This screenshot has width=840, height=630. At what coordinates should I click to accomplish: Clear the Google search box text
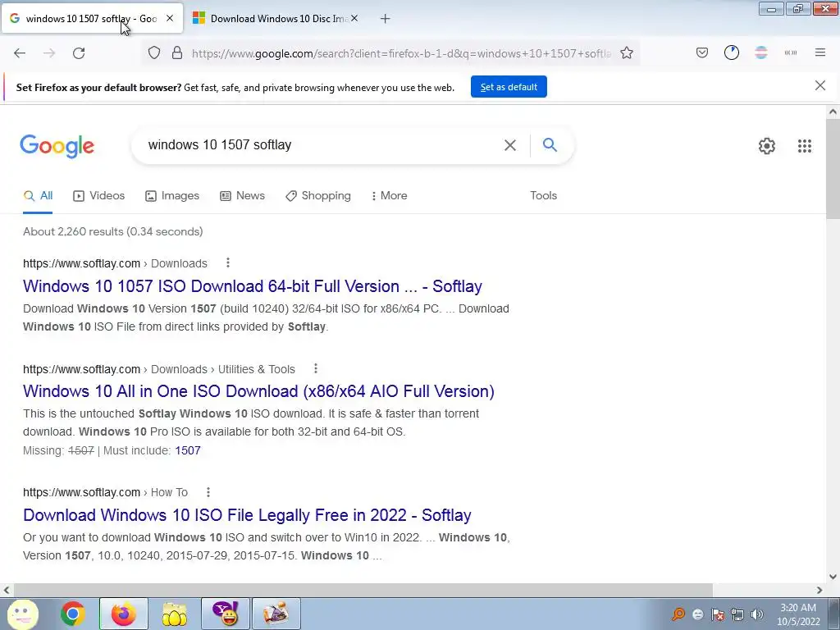click(x=510, y=145)
